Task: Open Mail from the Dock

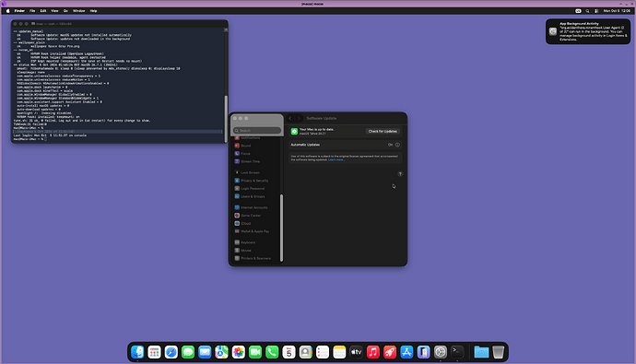Action: click(205, 352)
